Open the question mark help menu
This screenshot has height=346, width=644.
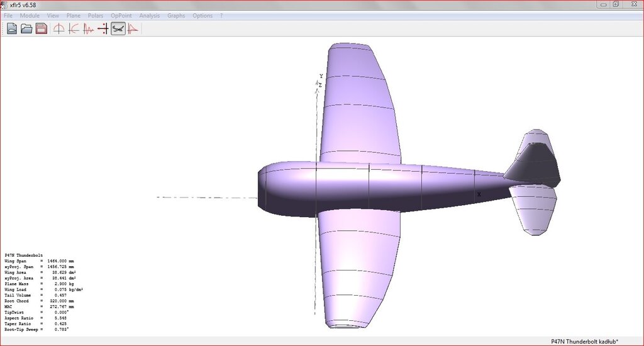221,15
